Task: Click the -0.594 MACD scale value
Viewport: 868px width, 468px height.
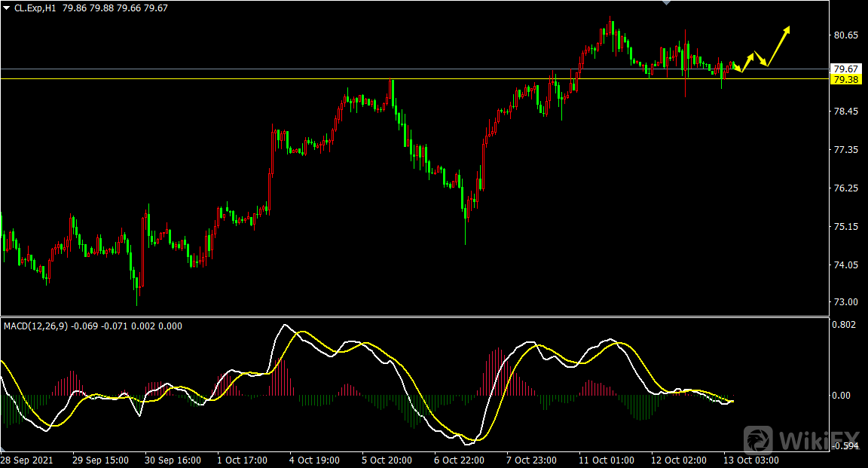Action: click(x=845, y=446)
